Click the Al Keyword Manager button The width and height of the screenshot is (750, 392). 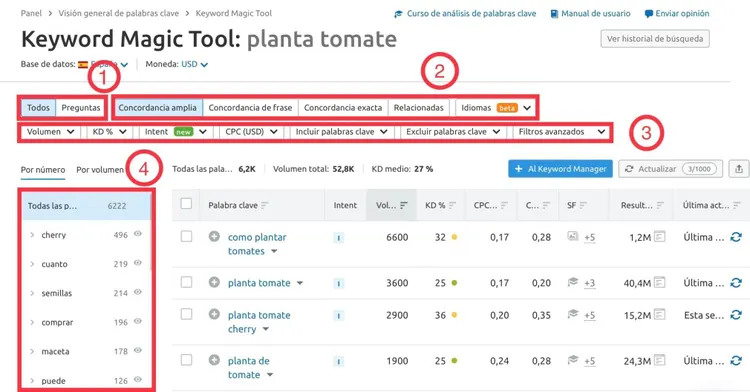click(560, 169)
